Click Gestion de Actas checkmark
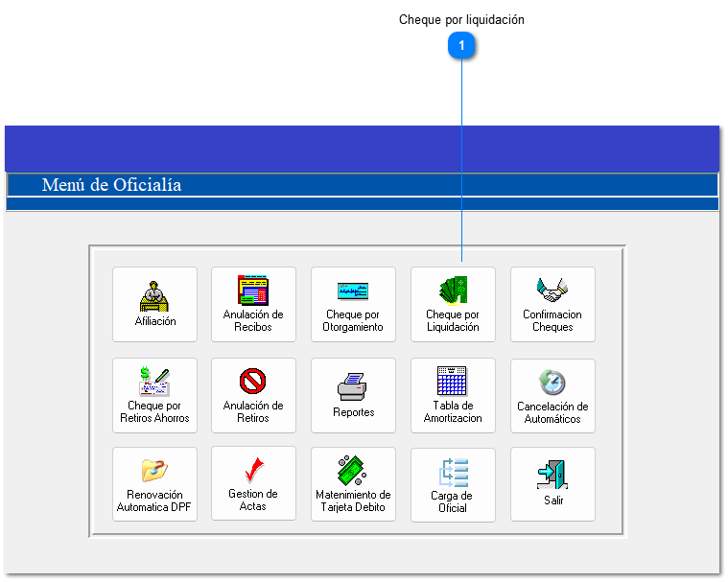The image size is (728, 582). click(253, 470)
